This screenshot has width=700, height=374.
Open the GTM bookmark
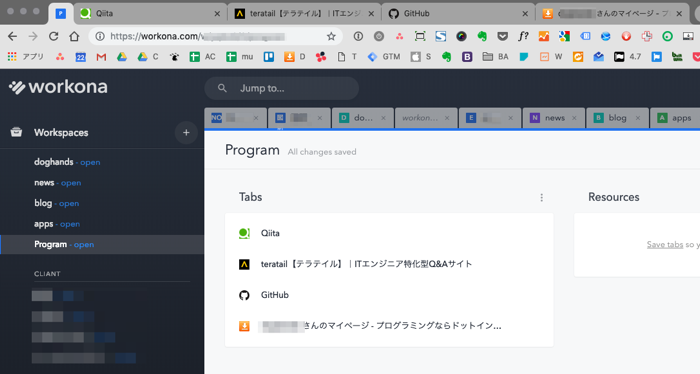point(383,57)
